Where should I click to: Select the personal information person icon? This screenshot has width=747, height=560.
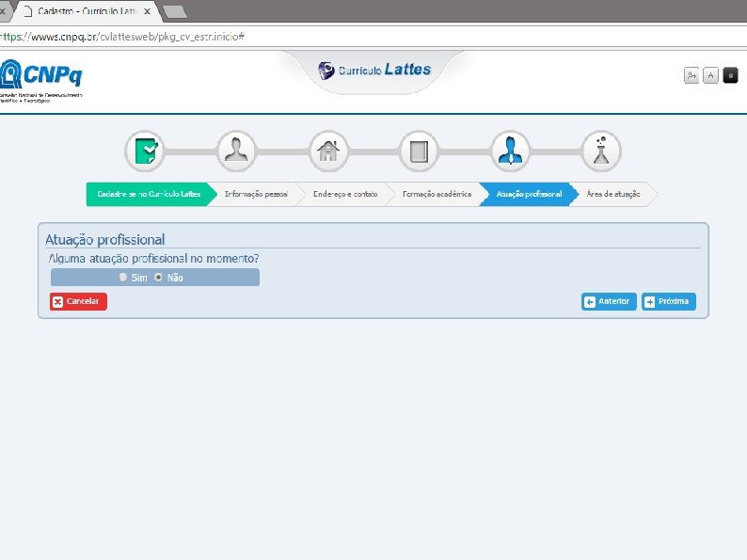coord(236,152)
